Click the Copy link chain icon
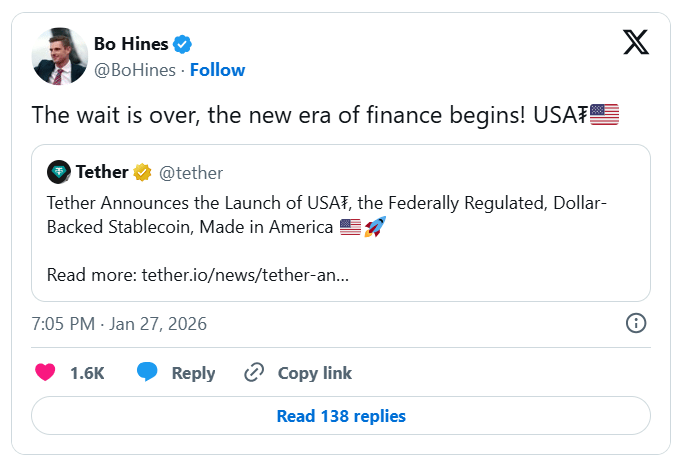The height and width of the screenshot is (465, 683). (254, 373)
